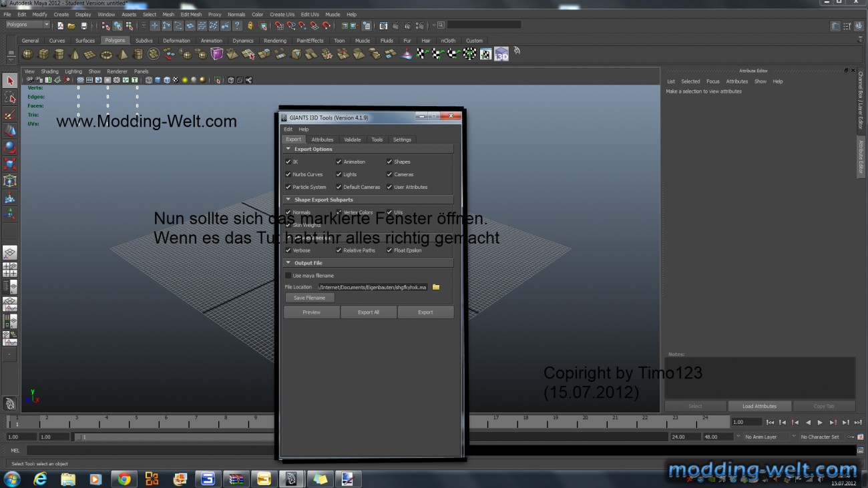
Task: Select the Scale tool in toolbox
Action: (x=9, y=164)
